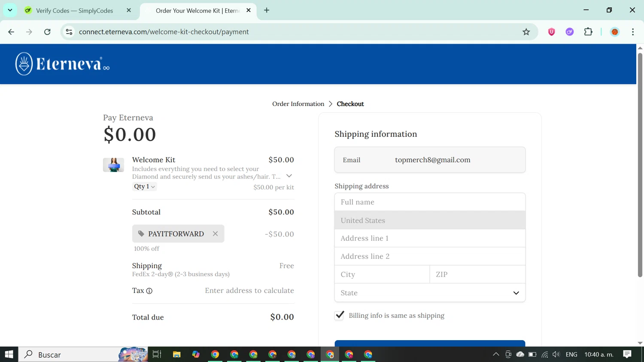Image resolution: width=644 pixels, height=362 pixels.
Task: Open the uBlock shield extension
Action: point(552,32)
